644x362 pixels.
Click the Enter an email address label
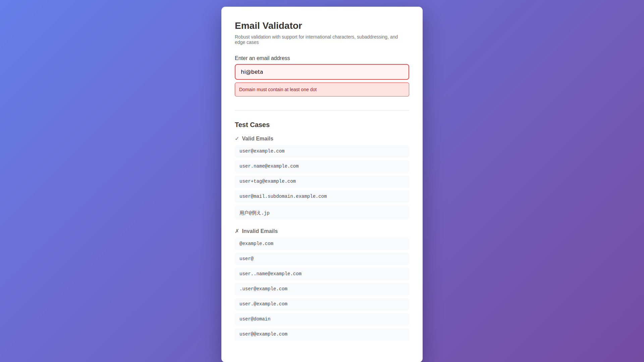coord(262,58)
